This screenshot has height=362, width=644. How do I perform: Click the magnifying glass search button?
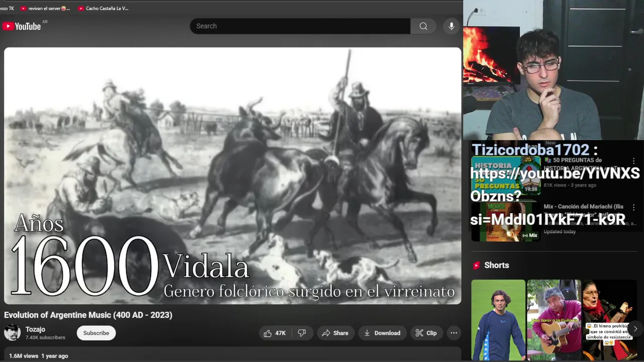pyautogui.click(x=423, y=26)
